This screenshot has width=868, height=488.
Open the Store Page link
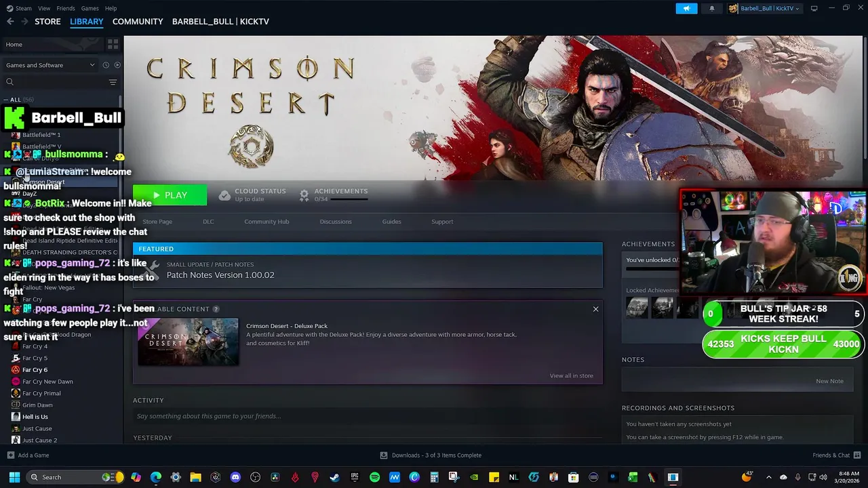point(157,222)
